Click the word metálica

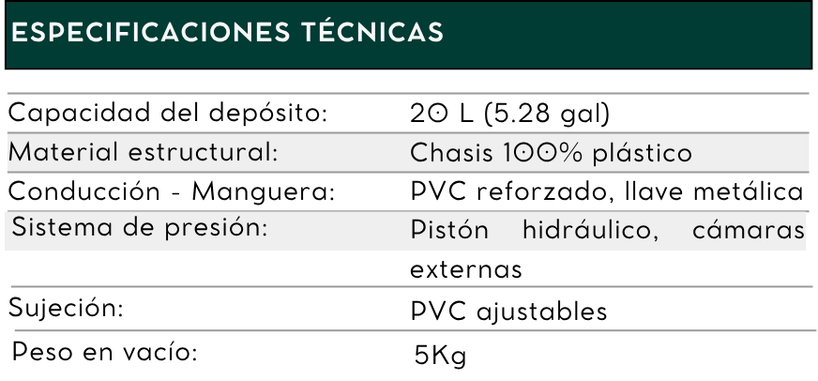tap(748, 192)
